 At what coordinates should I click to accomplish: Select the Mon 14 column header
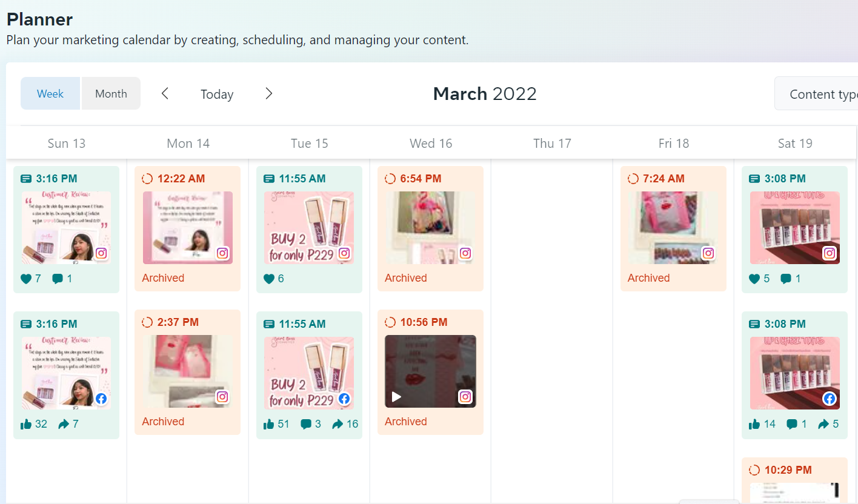click(x=188, y=144)
